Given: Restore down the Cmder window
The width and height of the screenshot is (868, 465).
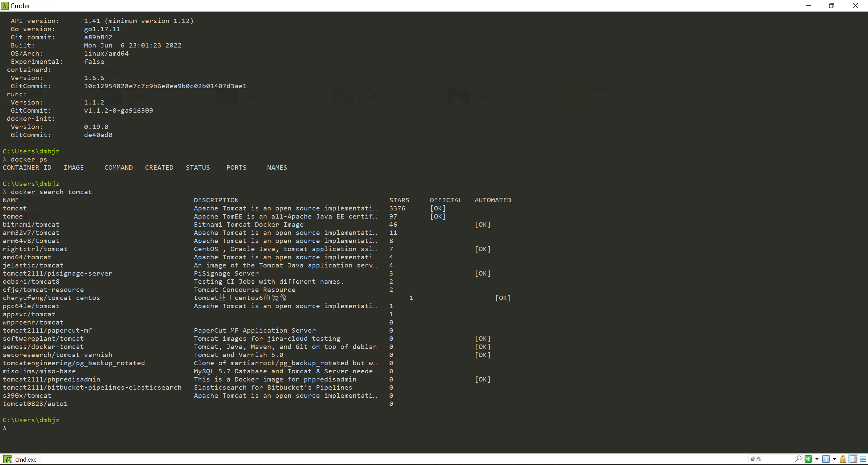Looking at the screenshot, I should coord(831,6).
